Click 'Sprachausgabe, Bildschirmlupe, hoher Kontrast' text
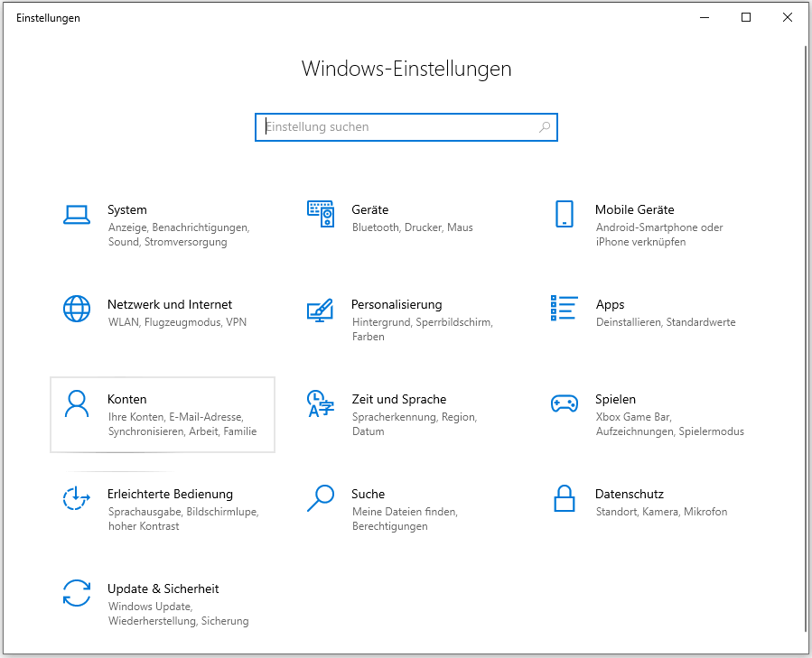This screenshot has width=812, height=658. coord(183,519)
